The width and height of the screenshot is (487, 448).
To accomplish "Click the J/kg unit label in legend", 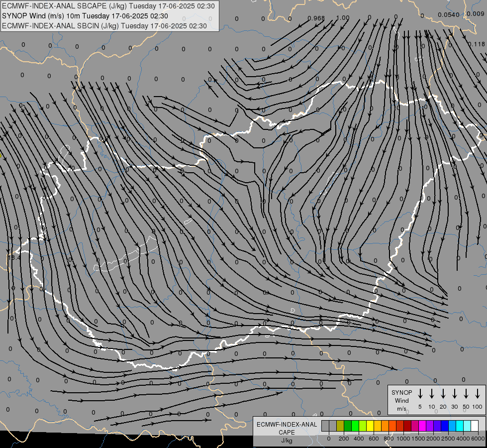I will 287,441.
